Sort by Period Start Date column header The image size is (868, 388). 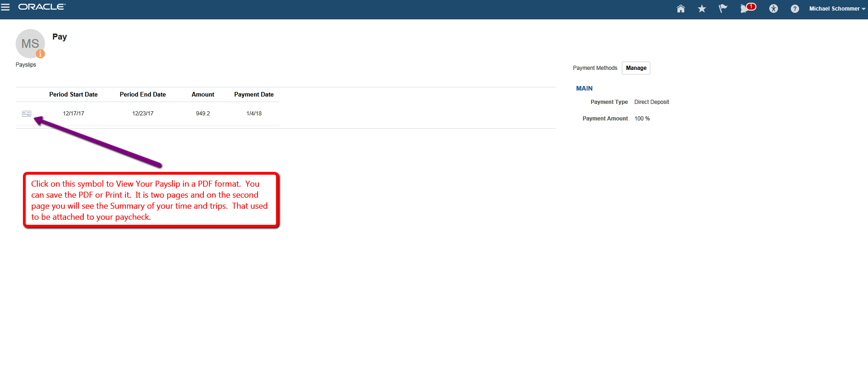click(x=73, y=95)
